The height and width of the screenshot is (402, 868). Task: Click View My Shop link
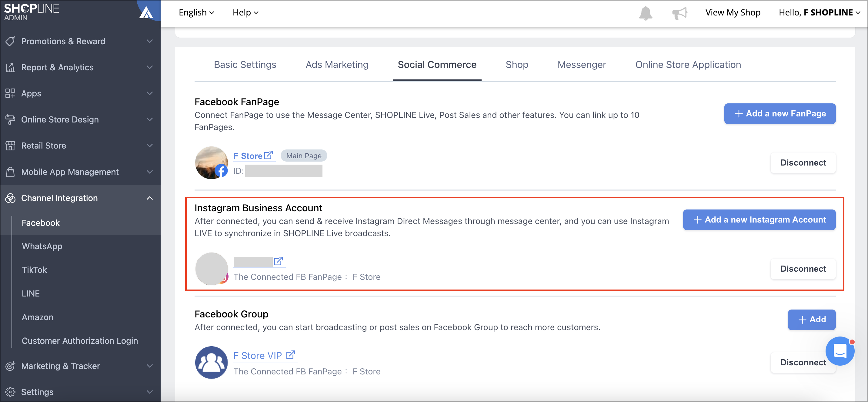pyautogui.click(x=733, y=12)
